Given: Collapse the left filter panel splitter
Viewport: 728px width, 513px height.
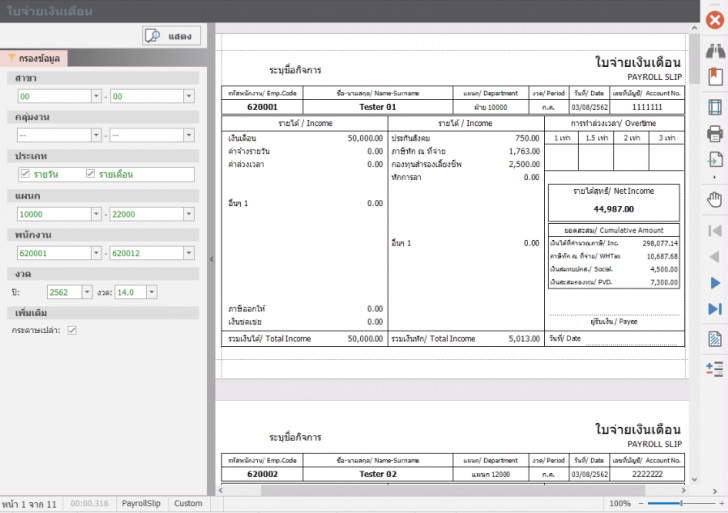Looking at the screenshot, I should 211,260.
